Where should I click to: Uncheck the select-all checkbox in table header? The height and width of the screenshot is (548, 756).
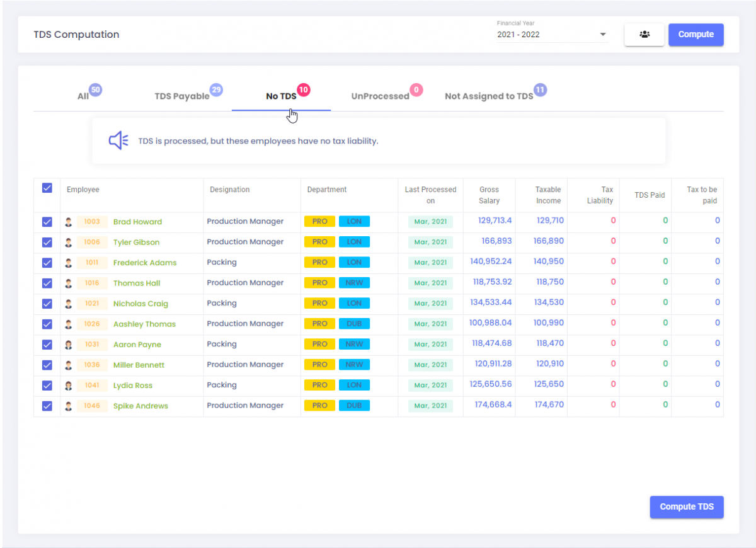[46, 188]
